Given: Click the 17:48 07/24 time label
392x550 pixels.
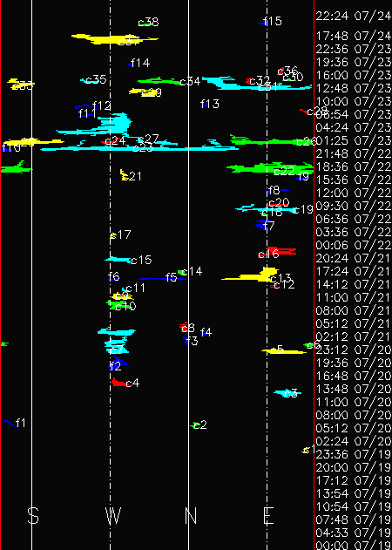Looking at the screenshot, I should coord(354,36).
